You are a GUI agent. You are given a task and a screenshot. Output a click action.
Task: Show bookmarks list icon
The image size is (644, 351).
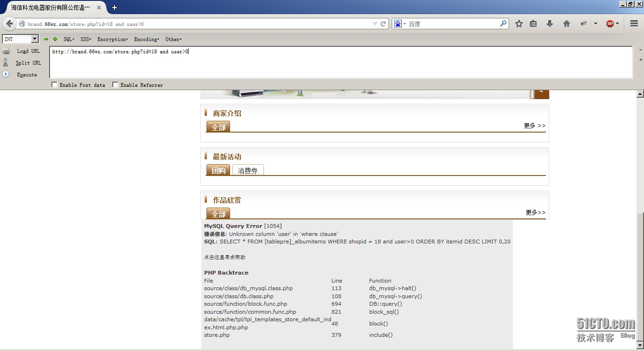tap(533, 24)
